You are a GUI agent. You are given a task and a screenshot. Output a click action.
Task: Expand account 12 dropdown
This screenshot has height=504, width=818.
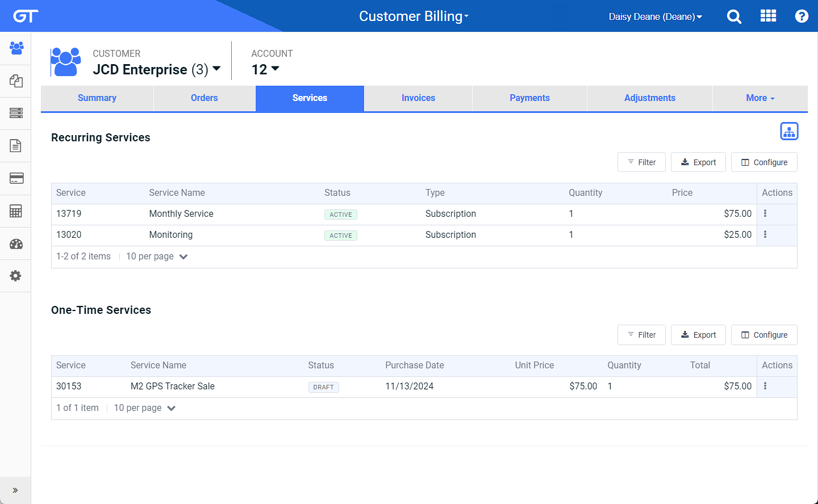[265, 69]
